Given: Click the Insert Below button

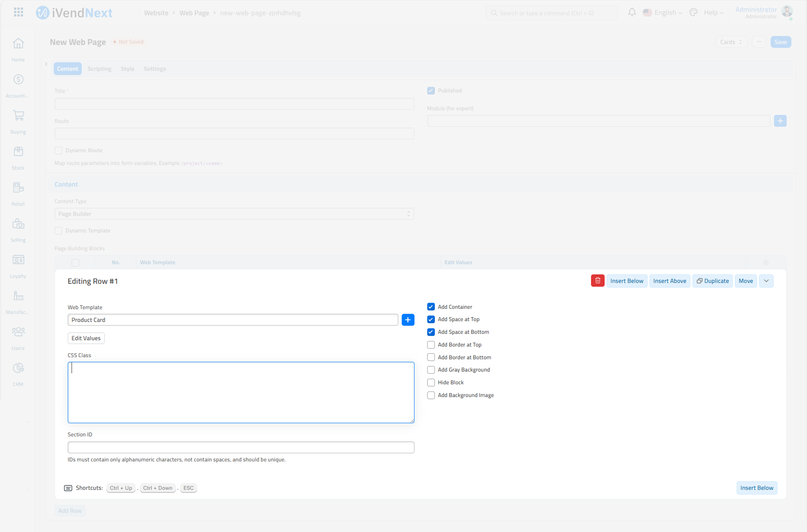Looking at the screenshot, I should click(626, 280).
